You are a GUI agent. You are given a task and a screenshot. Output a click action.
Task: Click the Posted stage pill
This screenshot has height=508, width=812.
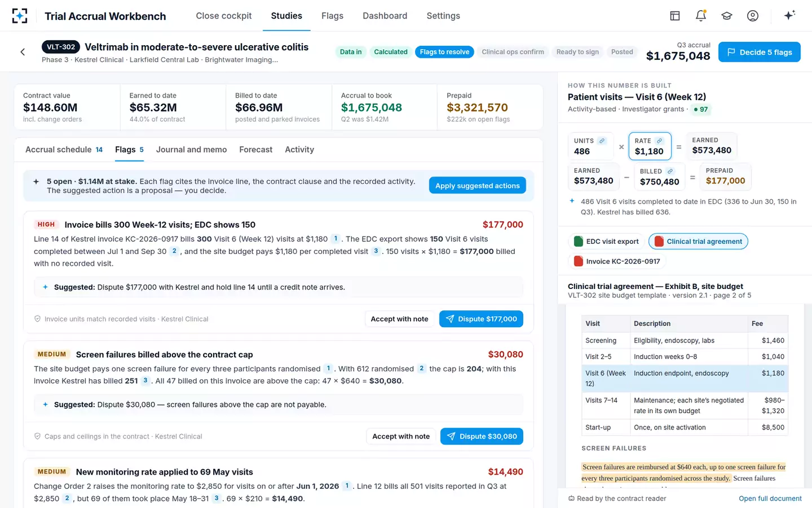(622, 52)
